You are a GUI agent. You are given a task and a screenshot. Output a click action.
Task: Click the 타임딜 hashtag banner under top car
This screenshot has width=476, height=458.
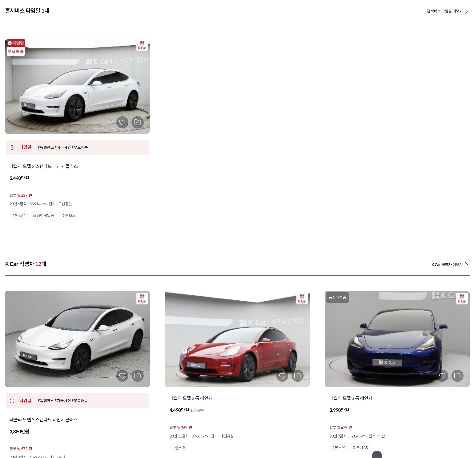[x=77, y=148]
